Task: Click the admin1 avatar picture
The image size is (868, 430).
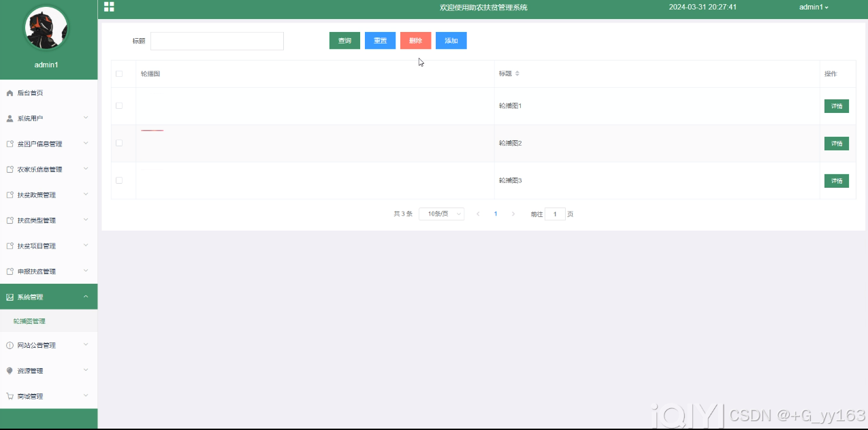Action: tap(46, 29)
